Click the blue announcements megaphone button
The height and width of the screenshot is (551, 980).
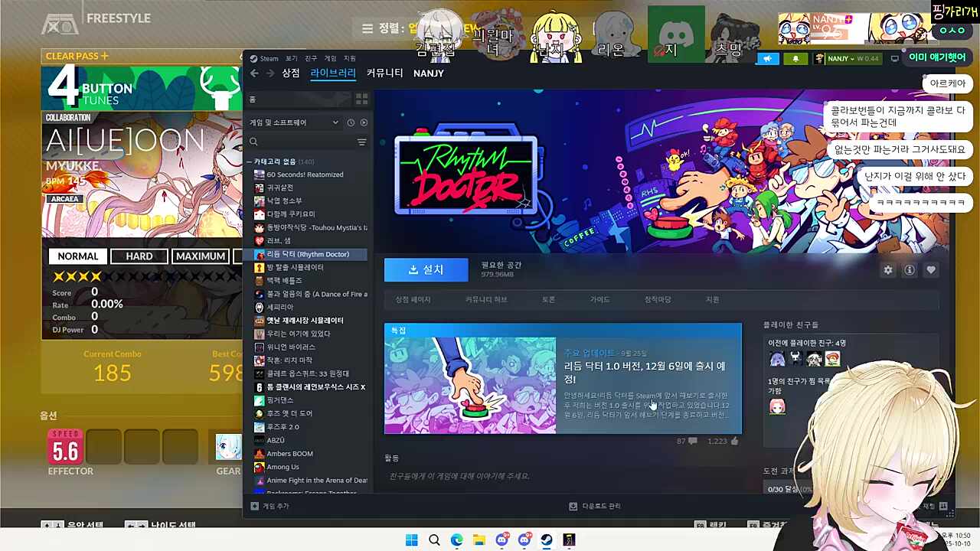pos(767,59)
